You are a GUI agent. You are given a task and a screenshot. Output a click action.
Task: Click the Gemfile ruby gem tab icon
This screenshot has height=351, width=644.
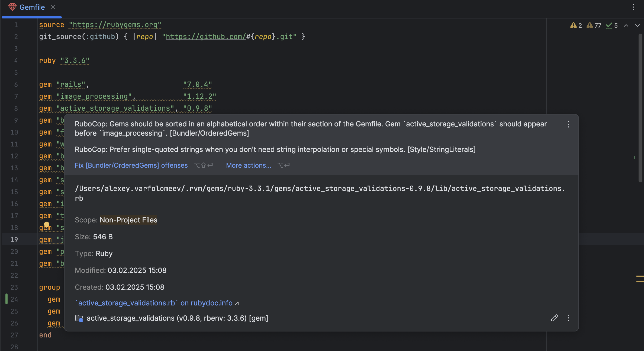(x=12, y=7)
